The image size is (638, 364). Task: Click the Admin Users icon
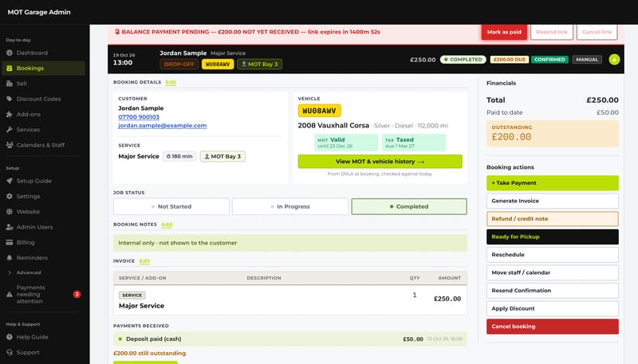(x=10, y=227)
